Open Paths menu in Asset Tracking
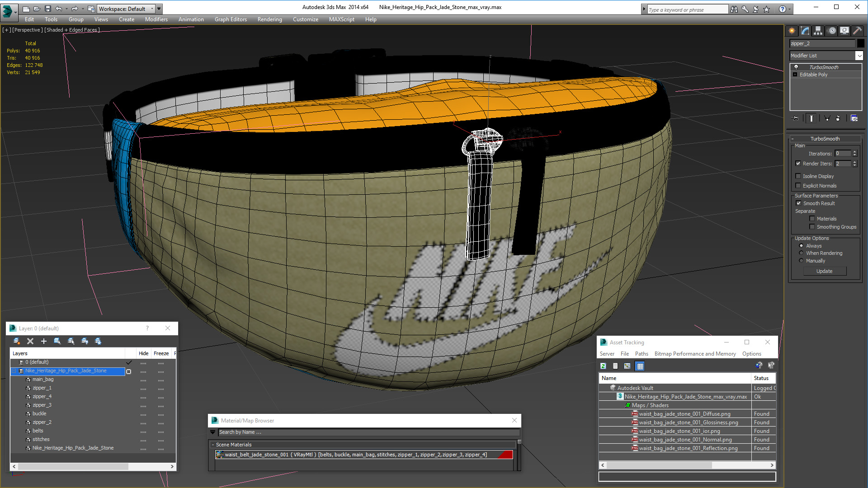 [641, 354]
